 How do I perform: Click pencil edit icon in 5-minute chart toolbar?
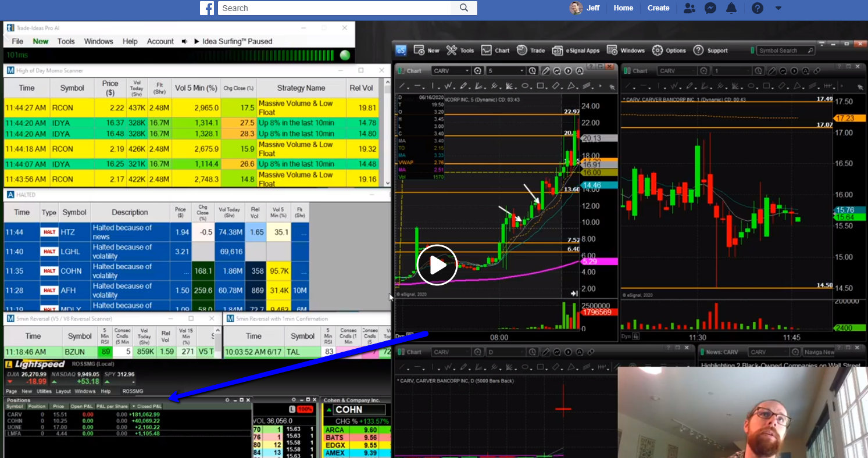546,71
